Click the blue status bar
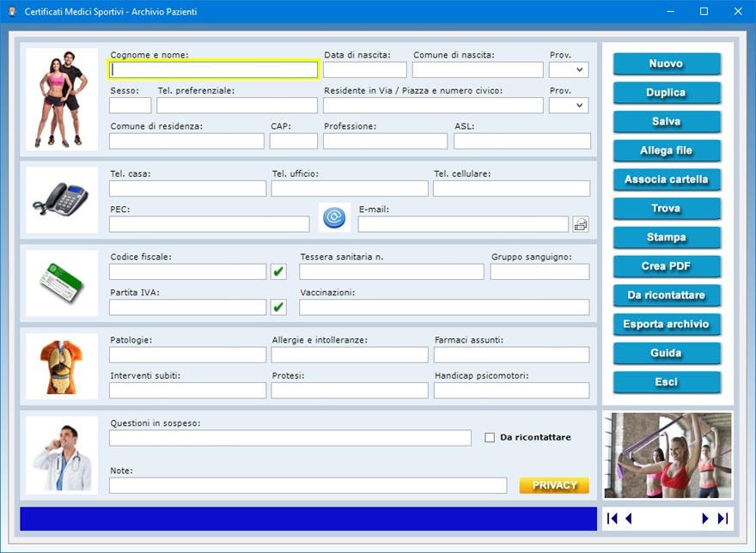756x553 pixels. [x=308, y=519]
